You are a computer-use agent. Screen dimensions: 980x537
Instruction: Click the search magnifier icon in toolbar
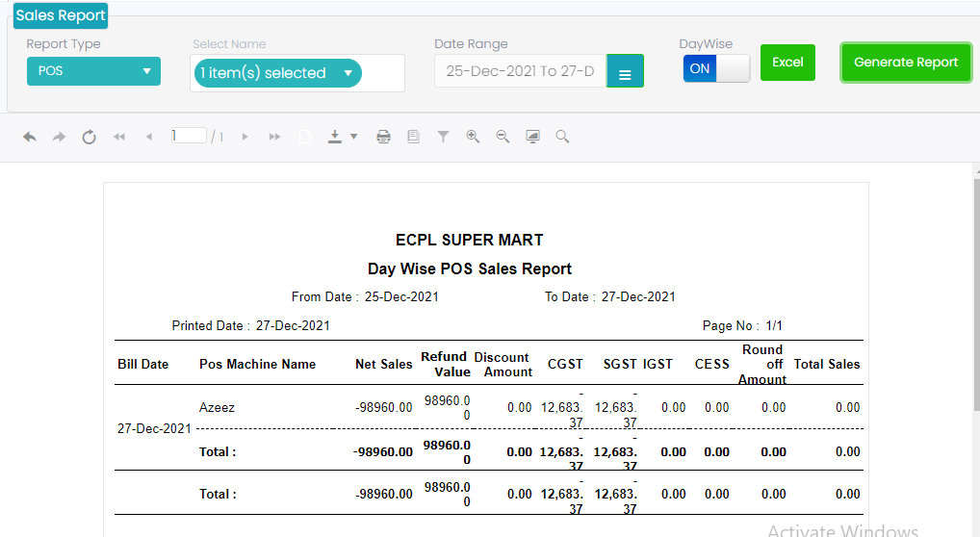click(x=562, y=138)
